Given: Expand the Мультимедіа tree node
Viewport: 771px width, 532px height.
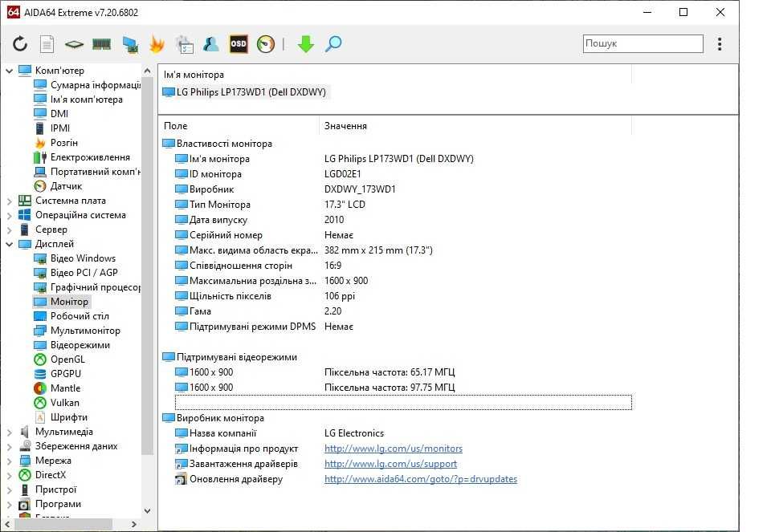Looking at the screenshot, I should [x=9, y=433].
